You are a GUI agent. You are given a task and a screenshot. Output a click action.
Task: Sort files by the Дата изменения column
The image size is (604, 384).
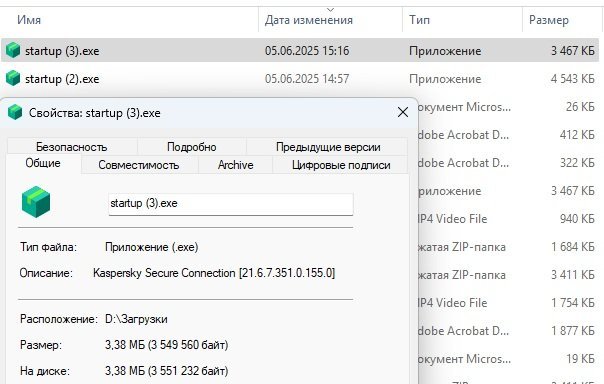point(309,20)
